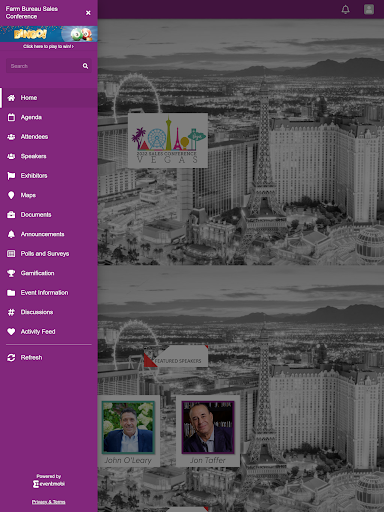The height and width of the screenshot is (512, 384).
Task: Click the Maps pin icon
Action: (11, 195)
